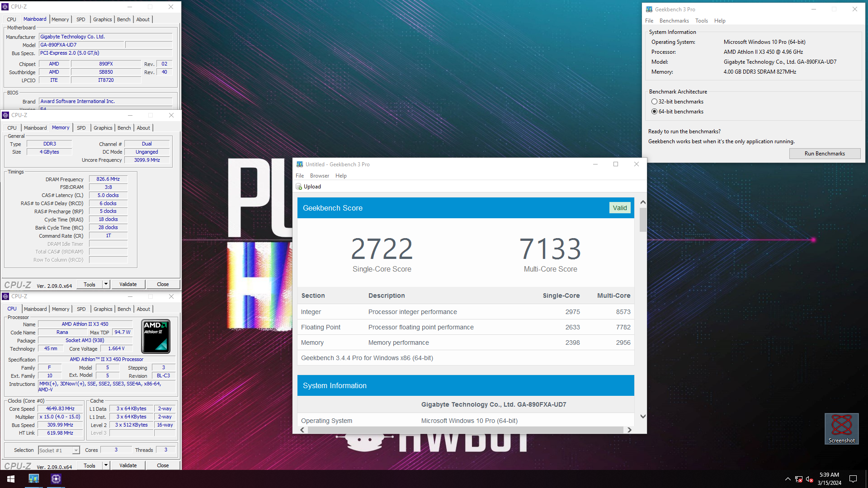Screen dimensions: 868x488
Task: Click the Multiplier value field
Action: 60,417
